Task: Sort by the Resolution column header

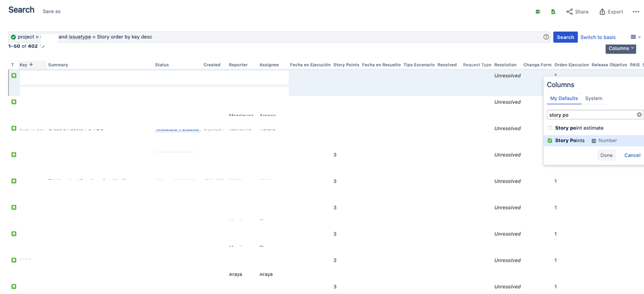Action: tap(505, 65)
